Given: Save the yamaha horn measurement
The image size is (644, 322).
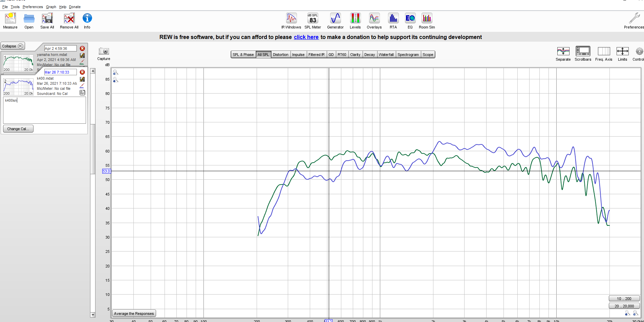Looking at the screenshot, I should tap(82, 55).
